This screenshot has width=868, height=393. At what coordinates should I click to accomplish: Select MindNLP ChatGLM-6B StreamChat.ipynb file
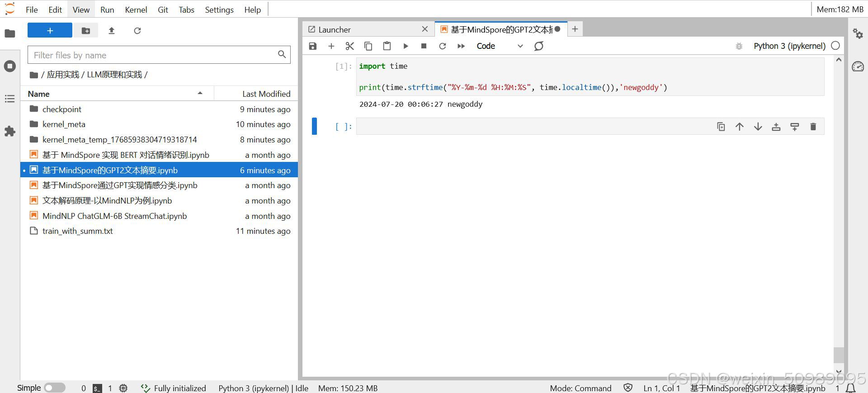(159, 216)
